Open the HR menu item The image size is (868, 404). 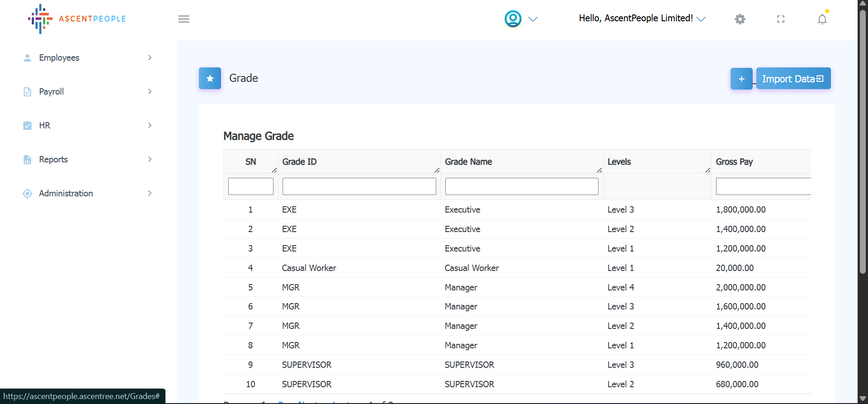[45, 125]
